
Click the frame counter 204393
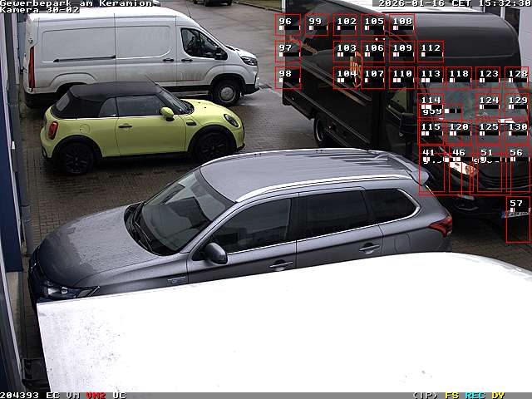pyautogui.click(x=20, y=395)
